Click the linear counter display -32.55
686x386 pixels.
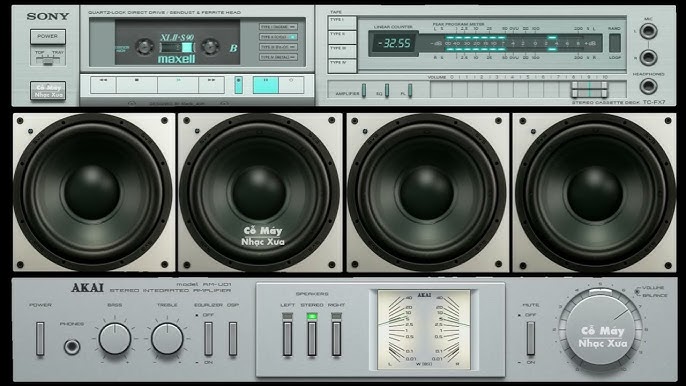click(394, 43)
